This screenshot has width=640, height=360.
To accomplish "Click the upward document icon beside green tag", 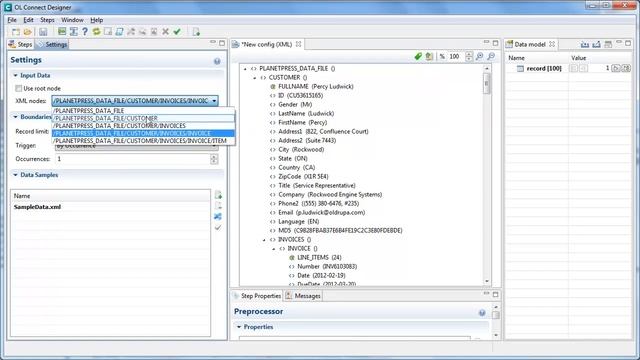I will point(429,56).
